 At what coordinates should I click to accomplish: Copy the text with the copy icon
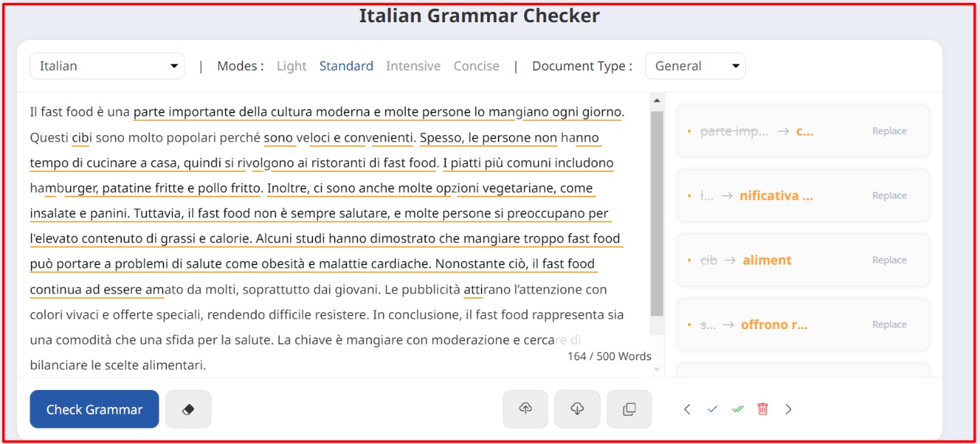pos(629,408)
